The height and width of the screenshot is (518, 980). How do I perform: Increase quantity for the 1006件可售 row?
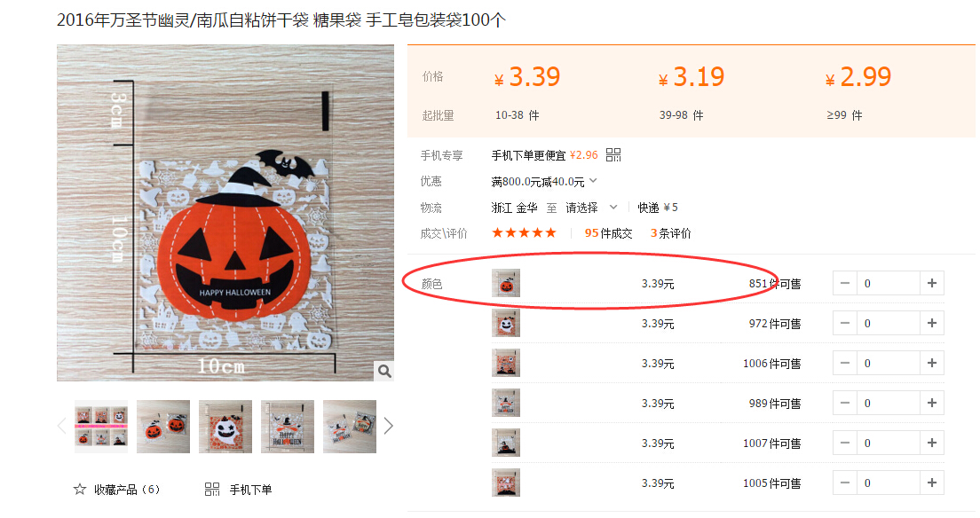tap(932, 363)
